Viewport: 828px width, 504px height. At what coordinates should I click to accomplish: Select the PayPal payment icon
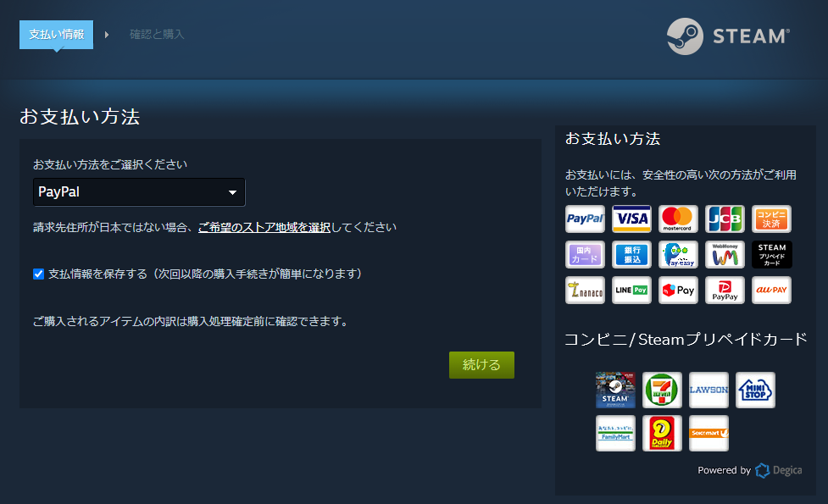tap(585, 219)
